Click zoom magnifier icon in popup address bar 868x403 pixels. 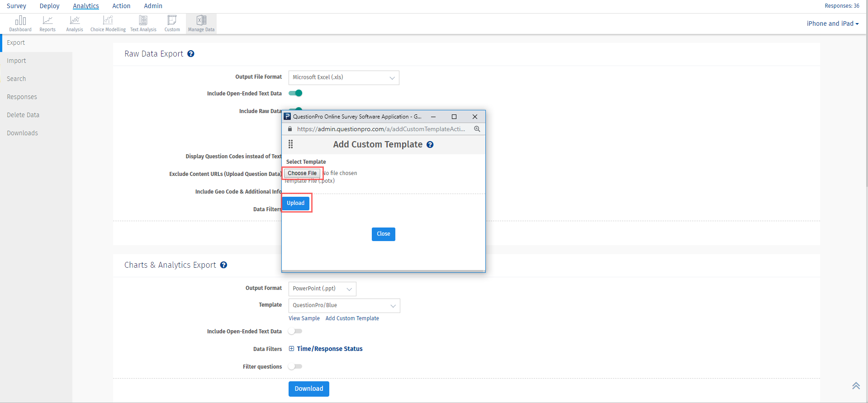point(477,129)
